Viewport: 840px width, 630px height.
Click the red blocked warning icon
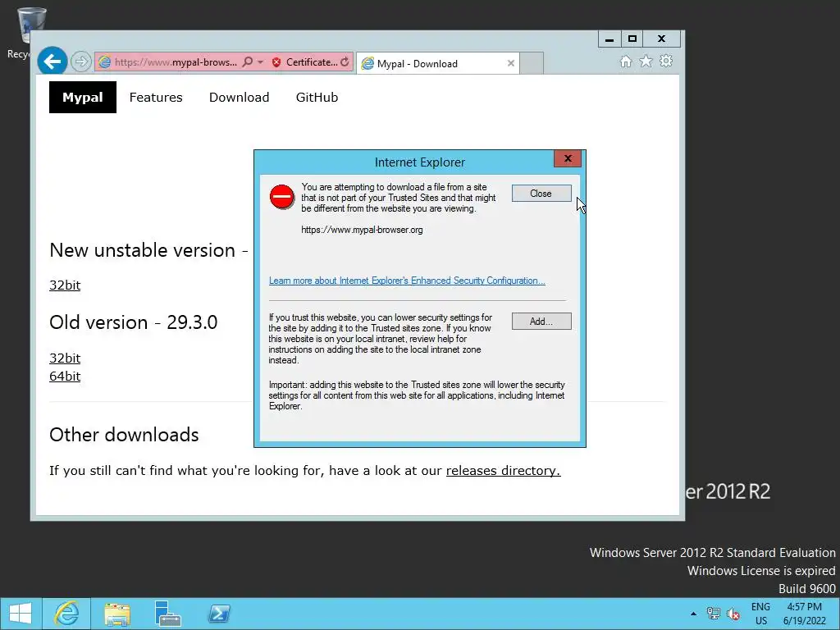pos(282,198)
